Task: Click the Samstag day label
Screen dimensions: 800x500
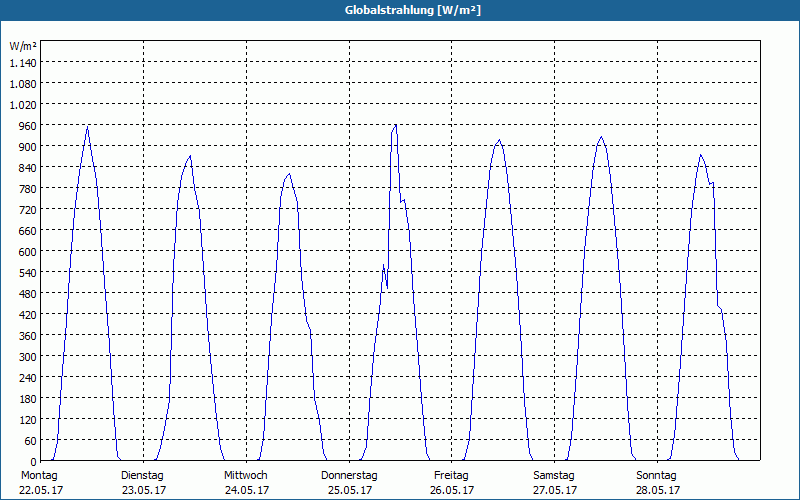Action: (554, 476)
